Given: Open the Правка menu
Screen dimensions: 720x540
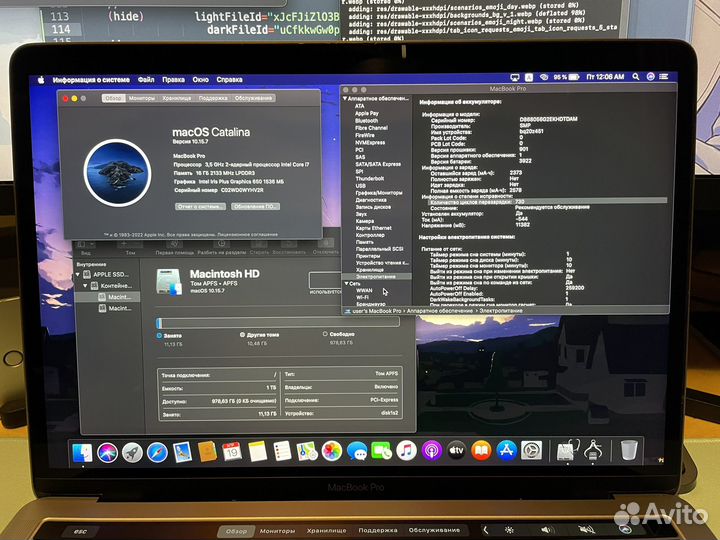Looking at the screenshot, I should coord(173,79).
